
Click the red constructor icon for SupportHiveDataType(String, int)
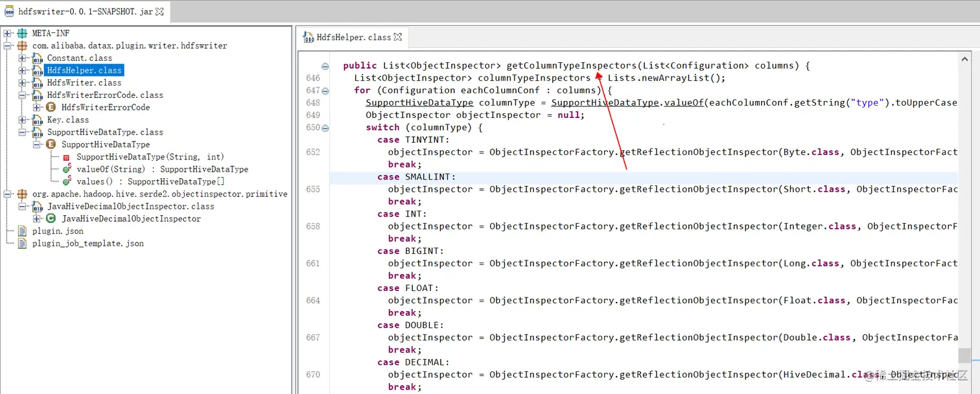click(x=66, y=157)
